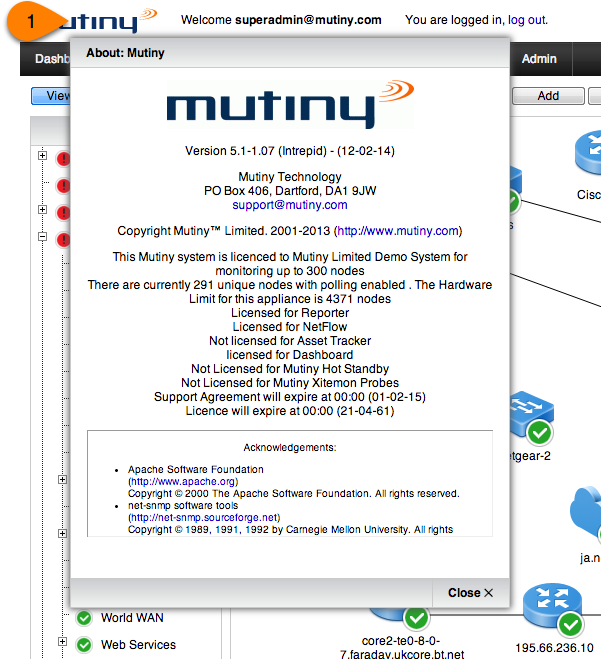Open the http://www.mutiny.com link
This screenshot has width=601, height=659.
[x=398, y=231]
